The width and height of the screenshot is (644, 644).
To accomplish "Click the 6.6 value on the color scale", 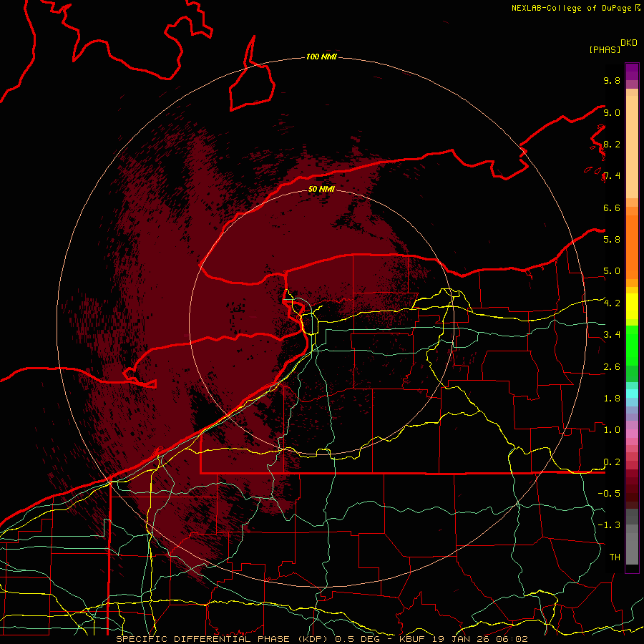I will [612, 208].
